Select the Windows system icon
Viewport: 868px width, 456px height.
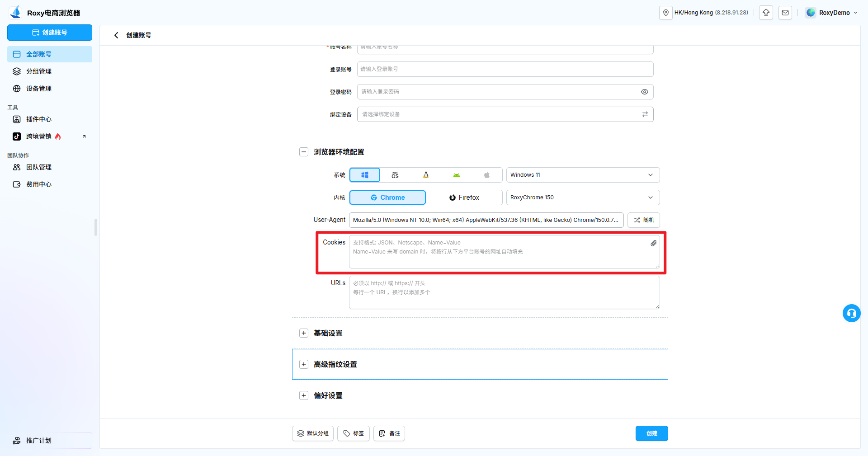pyautogui.click(x=365, y=175)
